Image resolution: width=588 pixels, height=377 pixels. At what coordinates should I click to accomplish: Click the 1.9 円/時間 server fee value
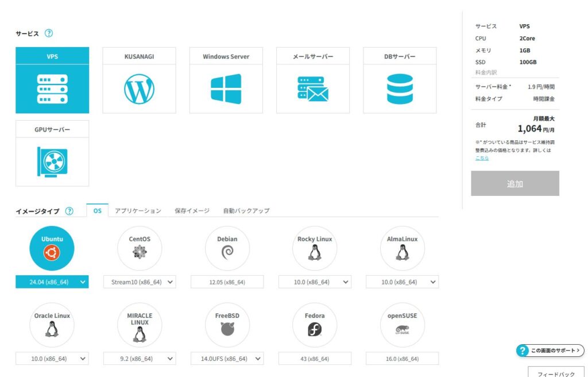(541, 87)
